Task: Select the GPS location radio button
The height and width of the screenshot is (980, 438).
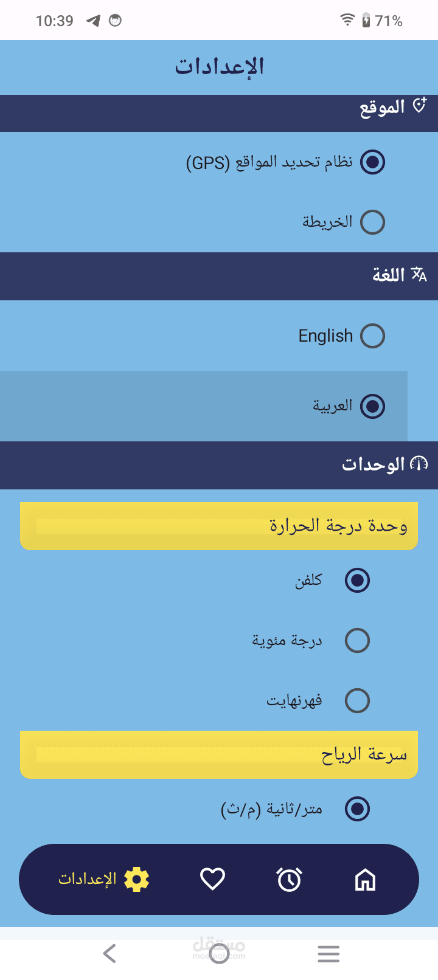Action: click(372, 162)
